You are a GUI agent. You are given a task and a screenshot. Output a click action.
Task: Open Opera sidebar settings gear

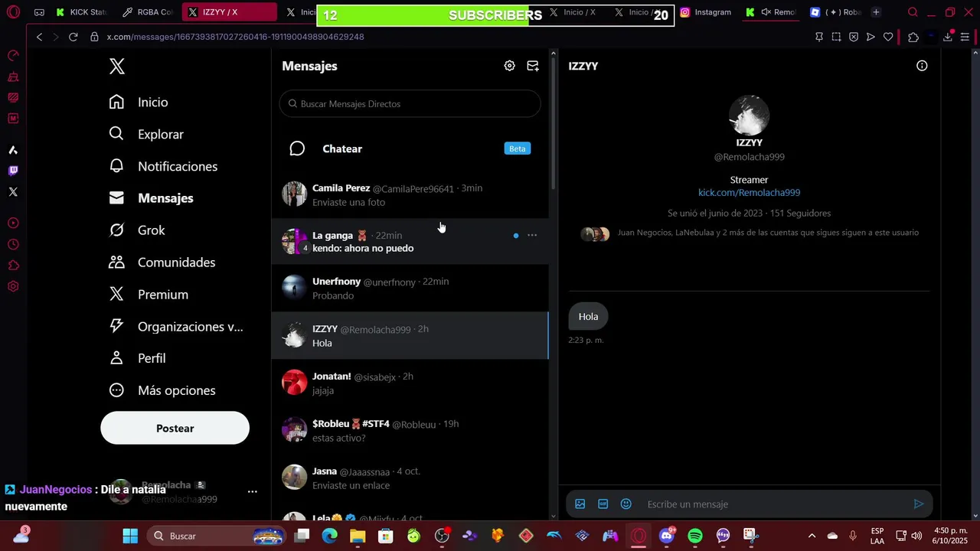[x=13, y=286]
